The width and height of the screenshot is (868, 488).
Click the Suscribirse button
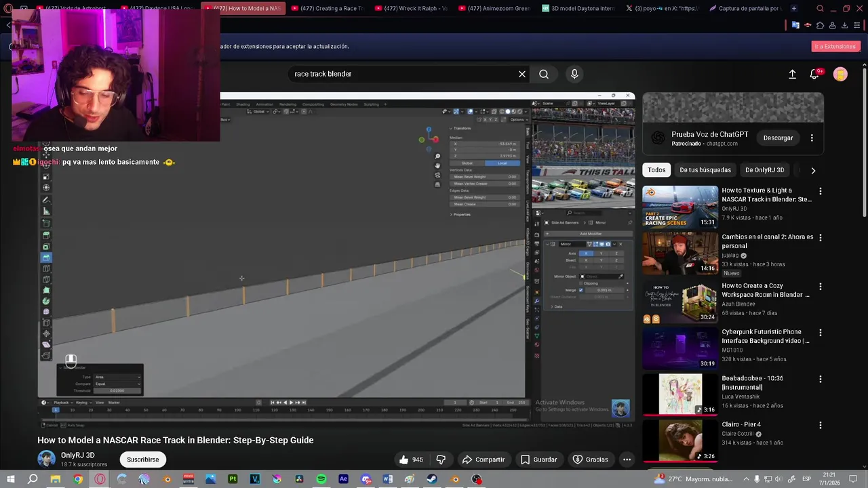pyautogui.click(x=142, y=460)
